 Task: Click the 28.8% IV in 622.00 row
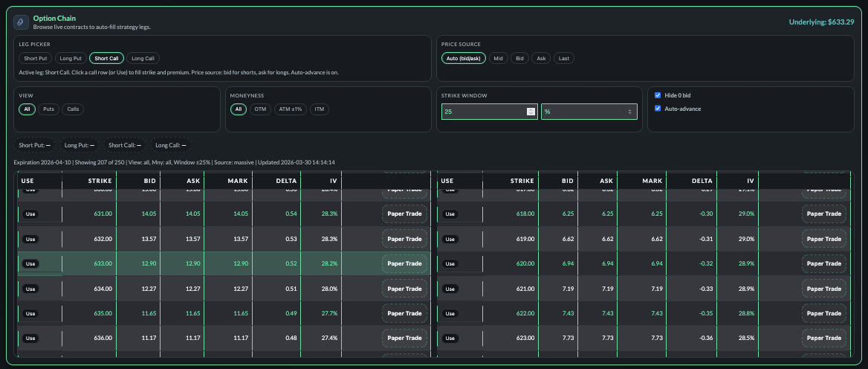pyautogui.click(x=746, y=314)
